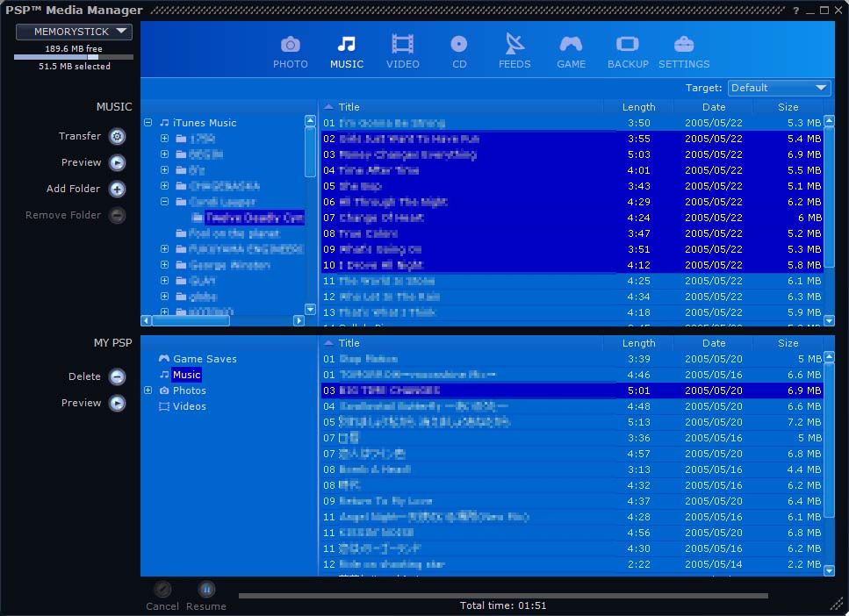Image resolution: width=849 pixels, height=616 pixels.
Task: Click the "51.5 MB selected" status text
Action: coord(74,66)
